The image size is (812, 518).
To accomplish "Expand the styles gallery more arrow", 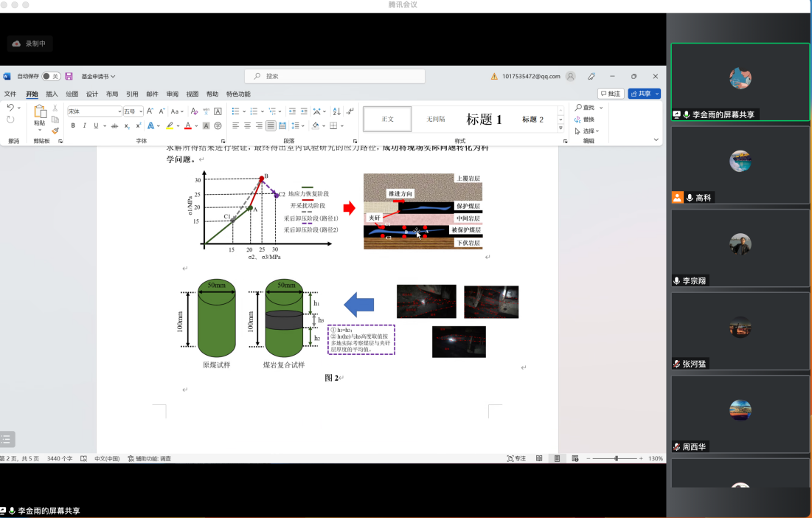I will coord(561,130).
